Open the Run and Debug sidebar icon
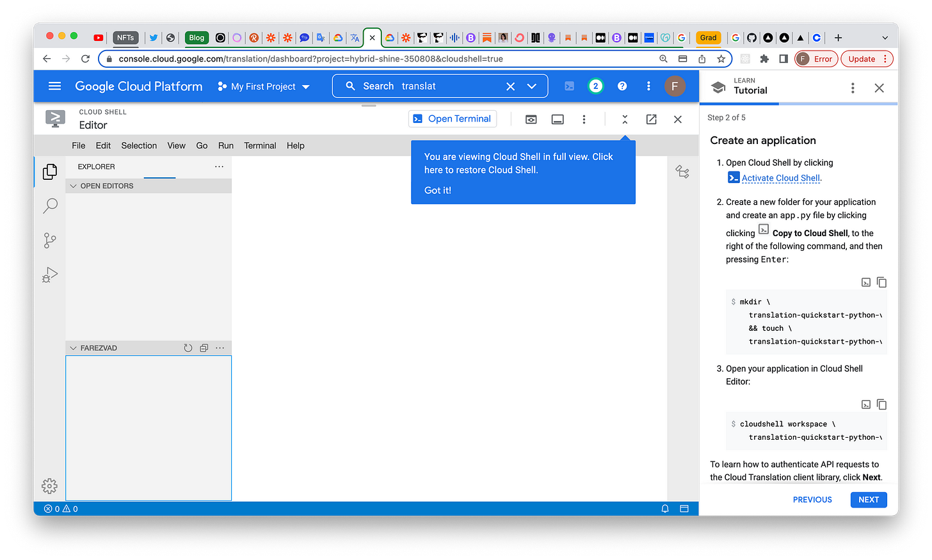Image resolution: width=932 pixels, height=560 pixels. (50, 275)
